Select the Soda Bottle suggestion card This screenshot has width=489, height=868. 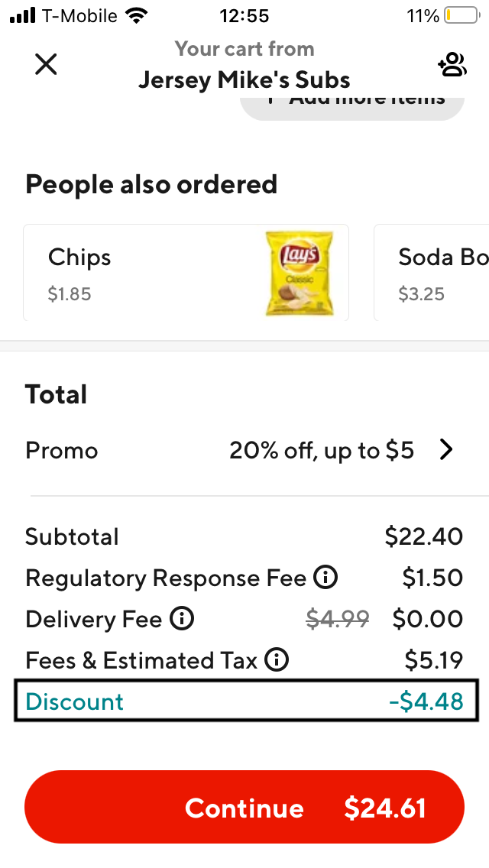tap(432, 273)
